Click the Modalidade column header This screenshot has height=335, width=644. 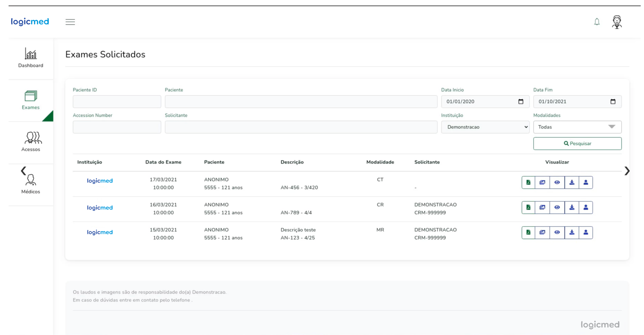[x=380, y=162]
